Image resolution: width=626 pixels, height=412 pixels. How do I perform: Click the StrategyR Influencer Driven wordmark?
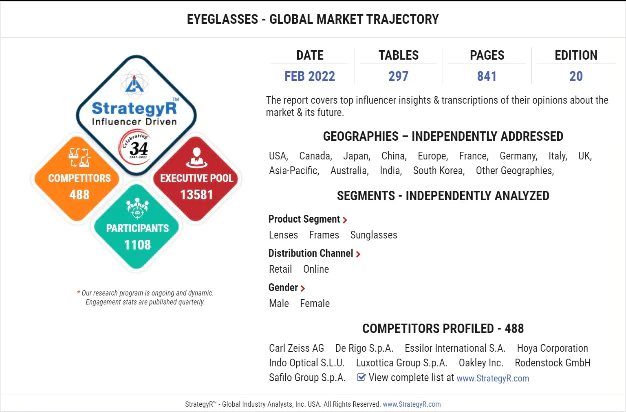point(135,113)
